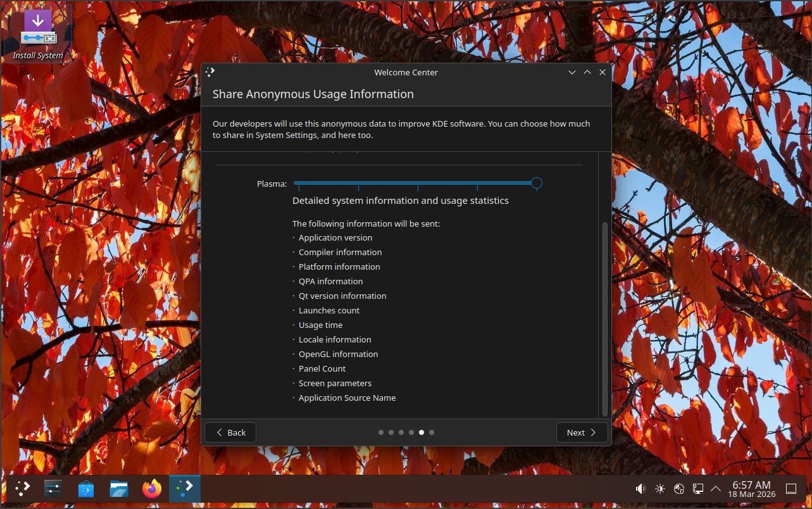The height and width of the screenshot is (509, 812).
Task: Click the Welcome Center title bar app icon
Action: click(210, 72)
